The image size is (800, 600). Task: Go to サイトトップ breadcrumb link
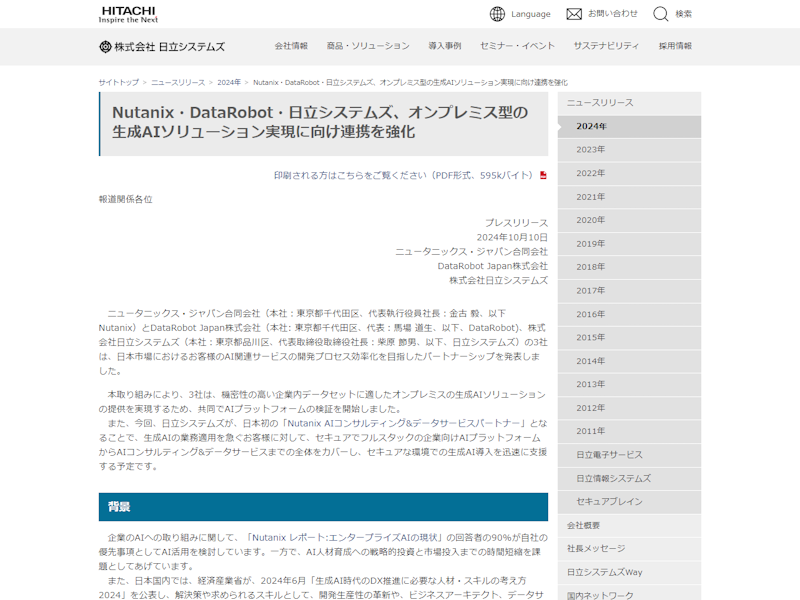tap(118, 82)
